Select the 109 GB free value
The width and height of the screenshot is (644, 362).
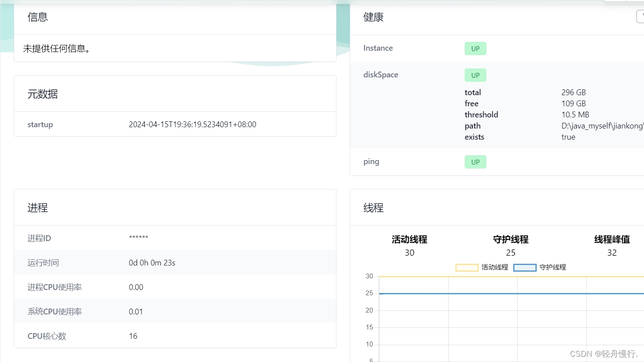pyautogui.click(x=574, y=104)
